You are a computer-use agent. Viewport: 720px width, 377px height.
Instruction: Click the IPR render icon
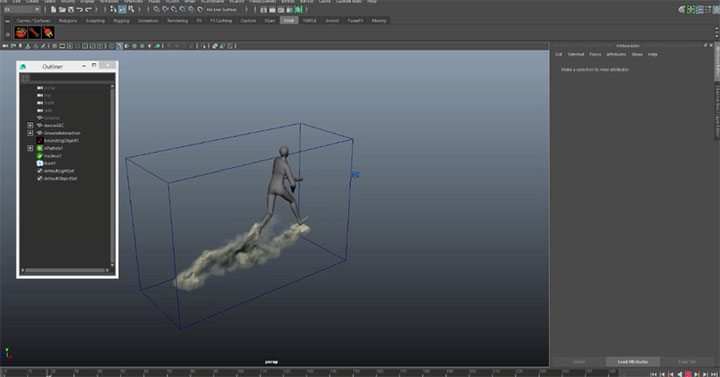(281, 10)
